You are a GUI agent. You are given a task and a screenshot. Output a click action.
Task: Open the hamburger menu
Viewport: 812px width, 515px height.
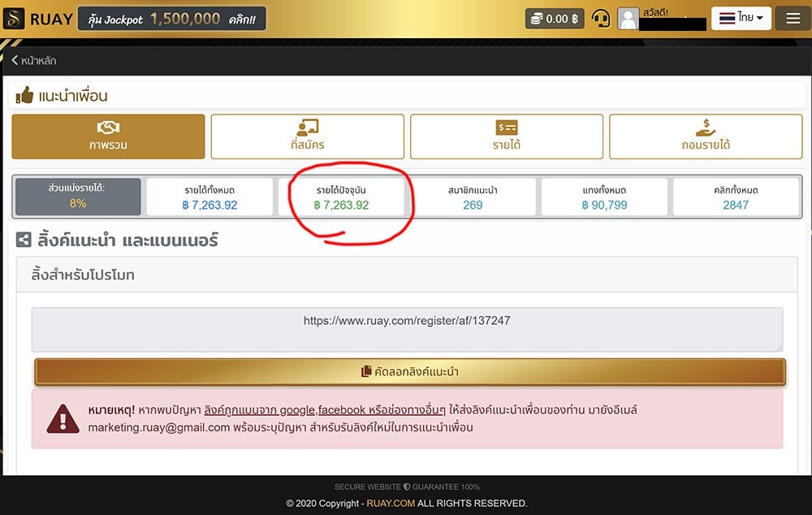tap(793, 19)
